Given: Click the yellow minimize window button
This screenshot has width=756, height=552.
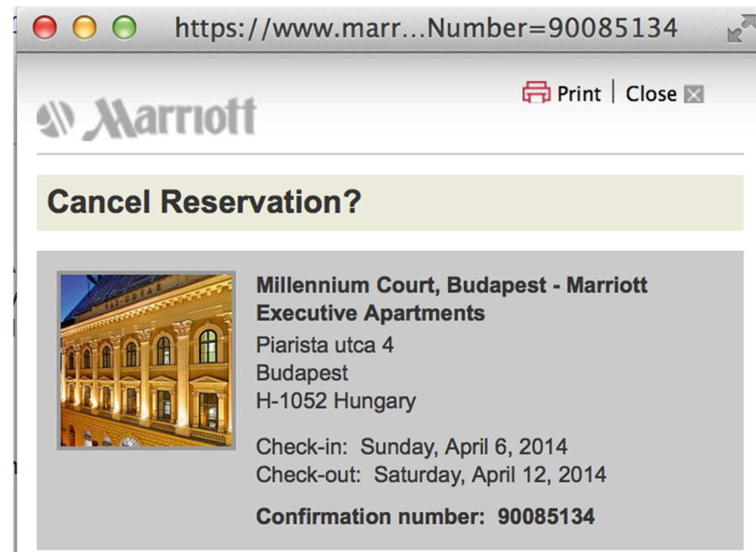Looking at the screenshot, I should point(85,27).
